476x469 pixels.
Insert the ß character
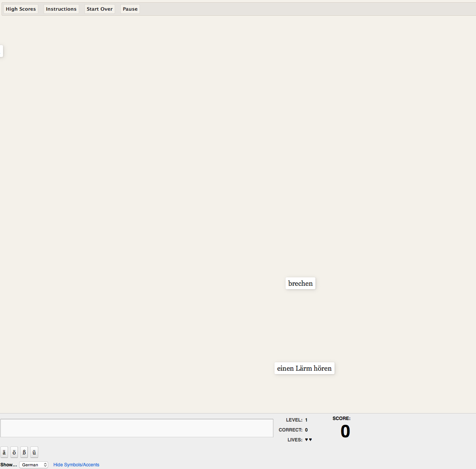24,452
